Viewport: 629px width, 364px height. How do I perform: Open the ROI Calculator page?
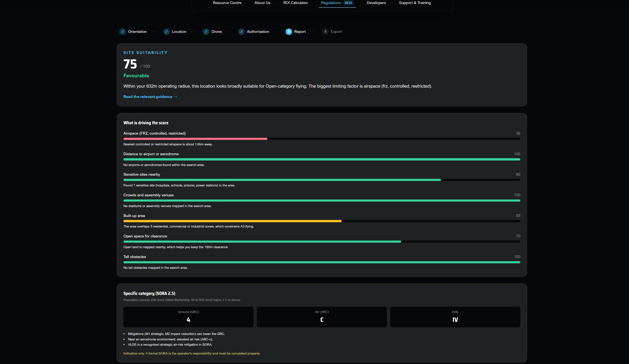[295, 3]
